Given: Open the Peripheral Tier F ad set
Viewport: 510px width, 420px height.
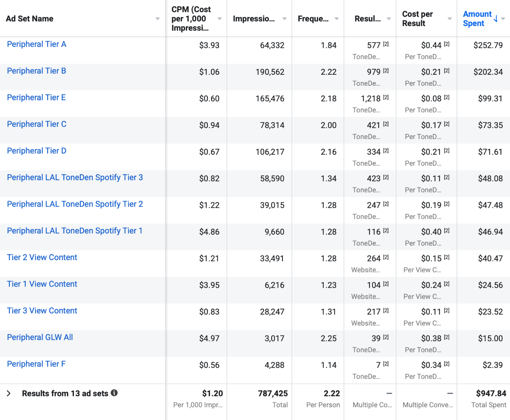Looking at the screenshot, I should pos(36,364).
